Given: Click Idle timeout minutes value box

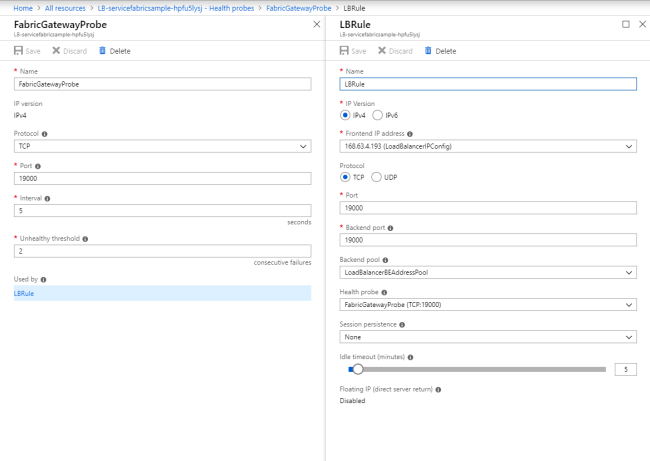Looking at the screenshot, I should [626, 369].
